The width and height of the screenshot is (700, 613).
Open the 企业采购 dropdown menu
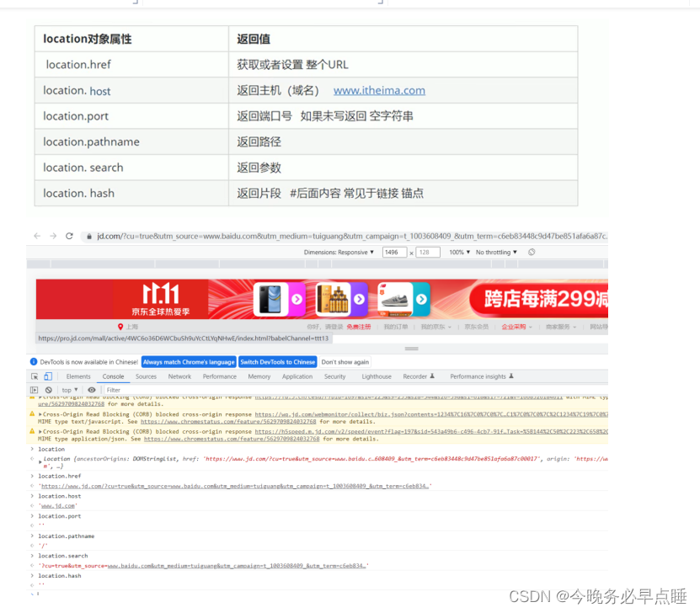517,327
